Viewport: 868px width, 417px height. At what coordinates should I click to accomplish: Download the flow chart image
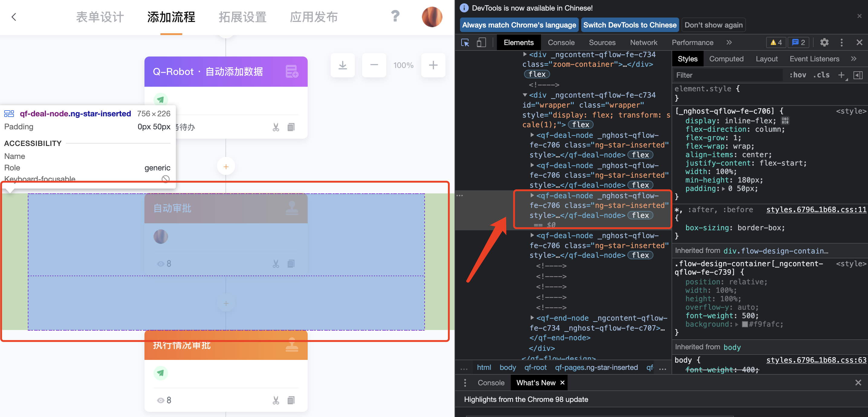(x=342, y=65)
